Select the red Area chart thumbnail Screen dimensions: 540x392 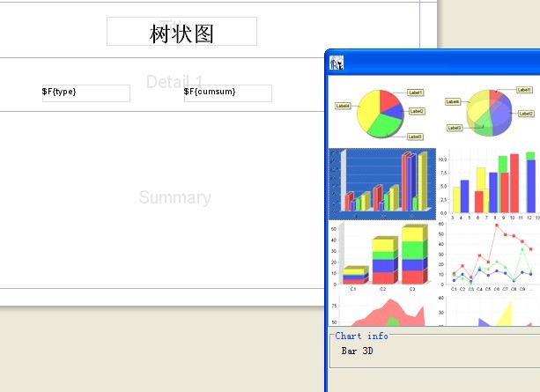tap(382, 310)
